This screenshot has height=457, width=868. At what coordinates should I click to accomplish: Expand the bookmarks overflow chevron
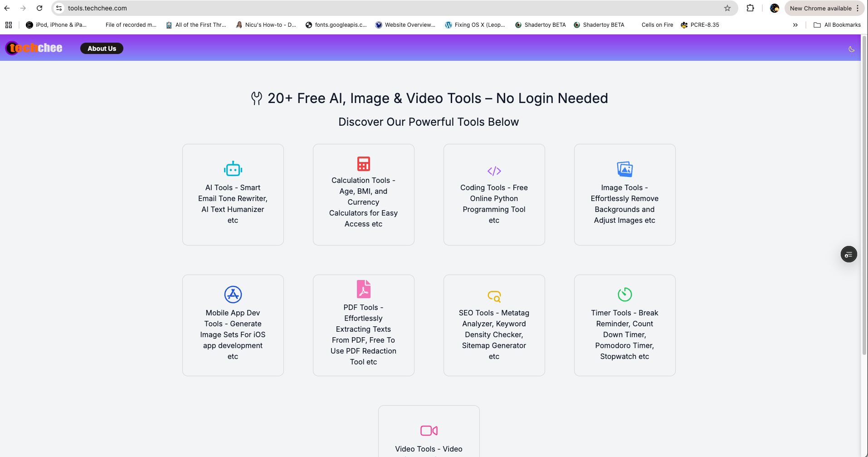795,25
